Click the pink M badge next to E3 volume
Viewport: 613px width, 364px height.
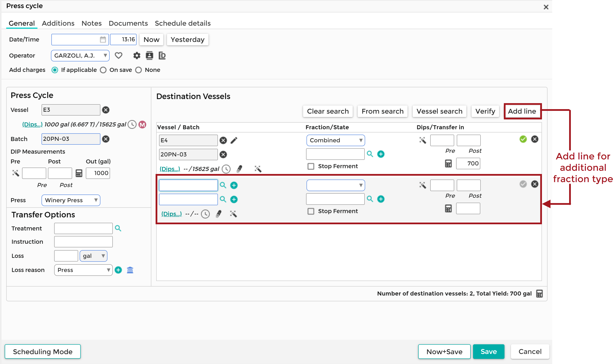tap(142, 125)
